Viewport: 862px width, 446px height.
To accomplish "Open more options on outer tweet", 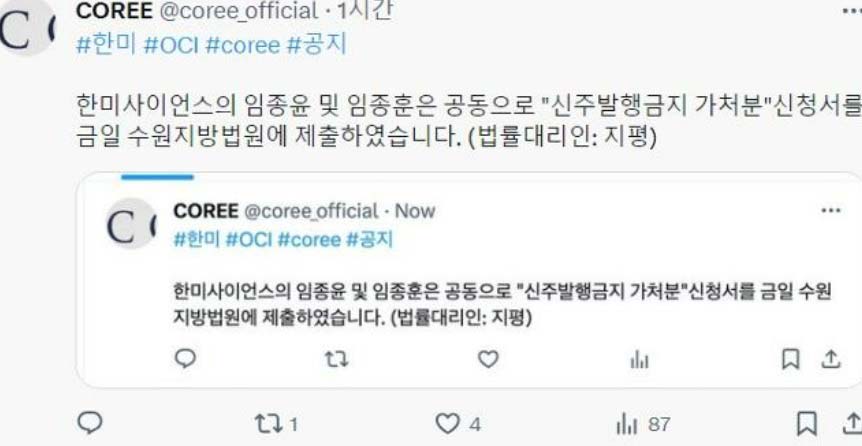I will tap(853, 11).
